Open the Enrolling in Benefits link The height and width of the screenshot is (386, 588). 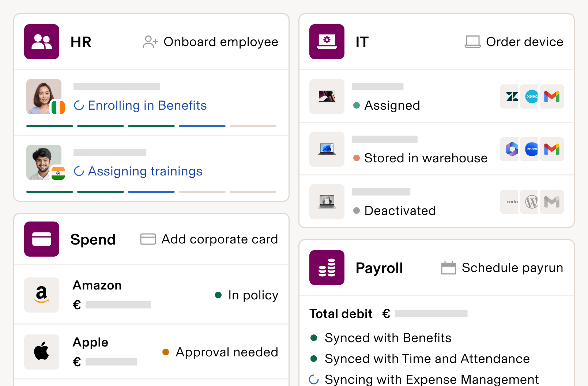pyautogui.click(x=147, y=105)
